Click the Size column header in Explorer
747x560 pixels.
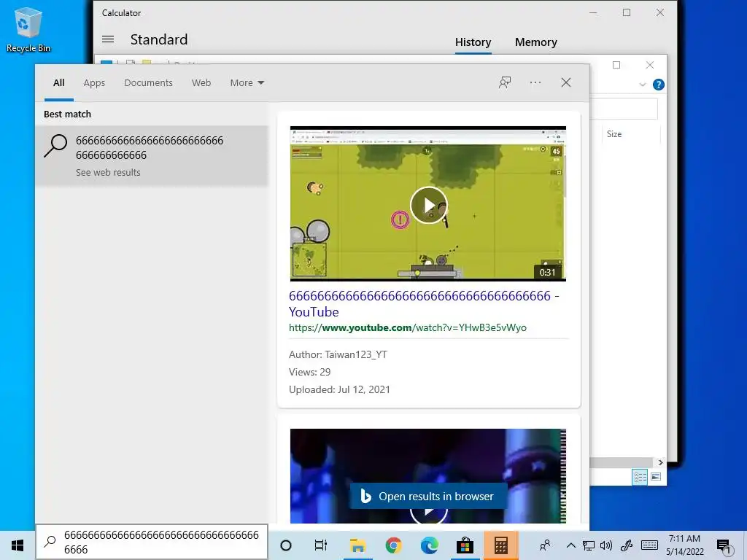[x=614, y=134]
